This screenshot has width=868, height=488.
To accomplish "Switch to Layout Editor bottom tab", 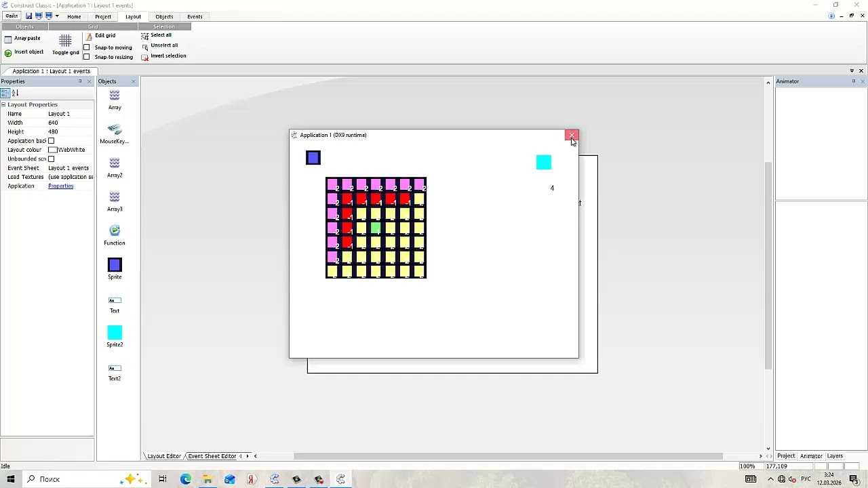I will pyautogui.click(x=164, y=456).
